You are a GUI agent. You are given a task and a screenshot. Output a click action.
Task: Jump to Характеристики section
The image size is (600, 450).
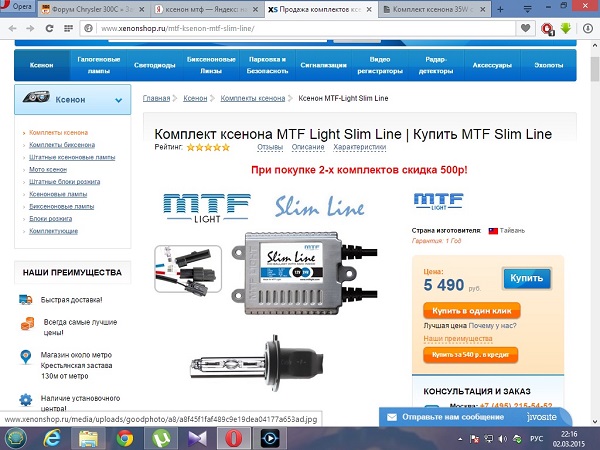[x=359, y=147]
